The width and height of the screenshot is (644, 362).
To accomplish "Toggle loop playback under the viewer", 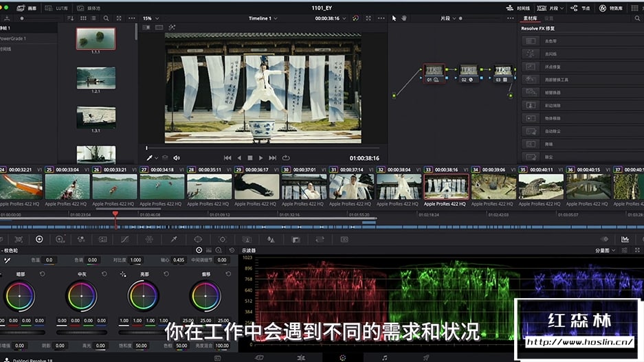I will (x=286, y=158).
